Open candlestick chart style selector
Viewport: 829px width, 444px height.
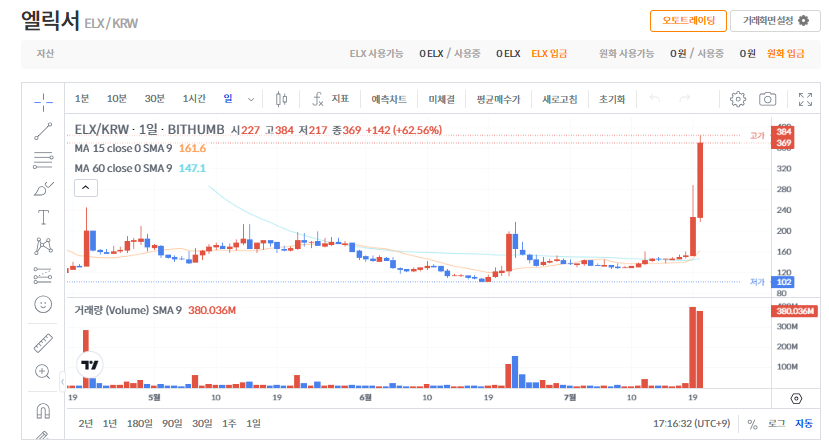pyautogui.click(x=281, y=99)
